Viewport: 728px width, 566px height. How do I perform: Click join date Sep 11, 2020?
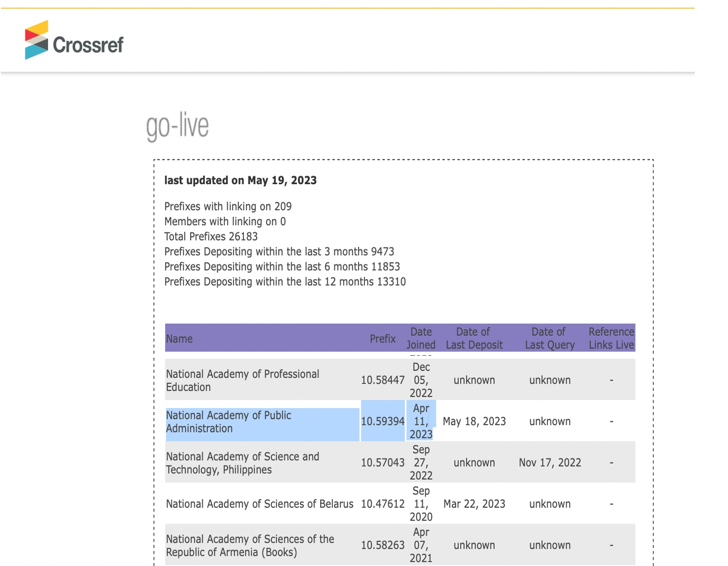point(421,504)
